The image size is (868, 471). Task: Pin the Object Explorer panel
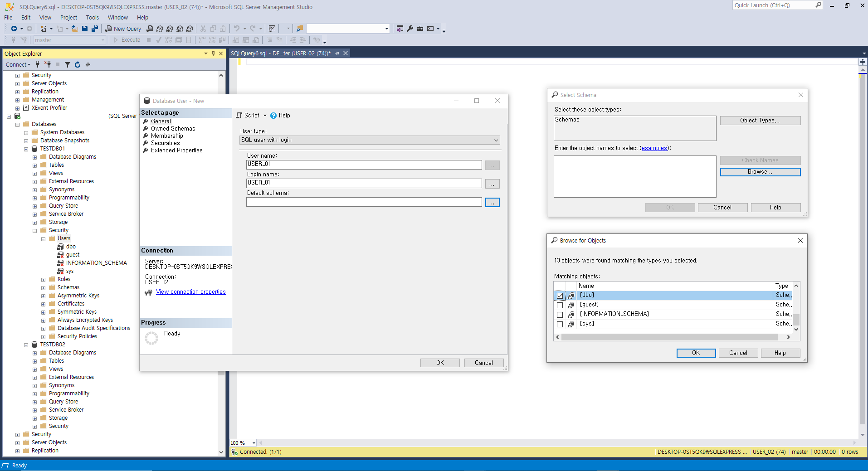pyautogui.click(x=213, y=53)
